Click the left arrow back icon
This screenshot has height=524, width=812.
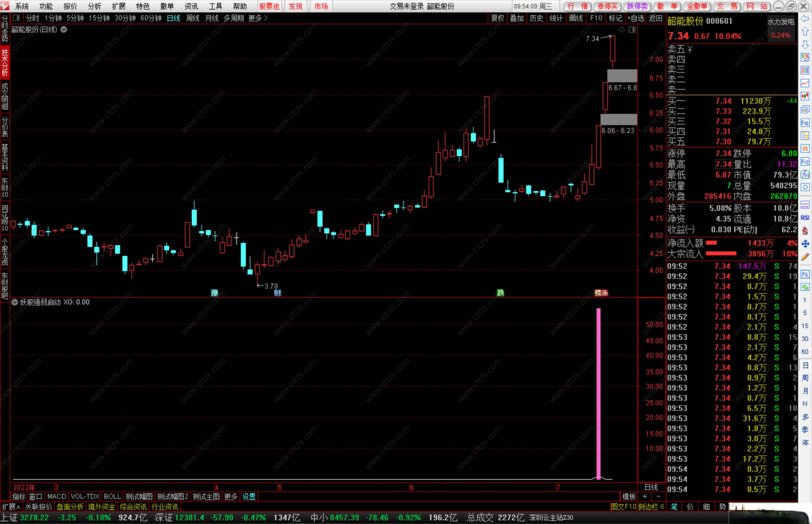(805, 19)
